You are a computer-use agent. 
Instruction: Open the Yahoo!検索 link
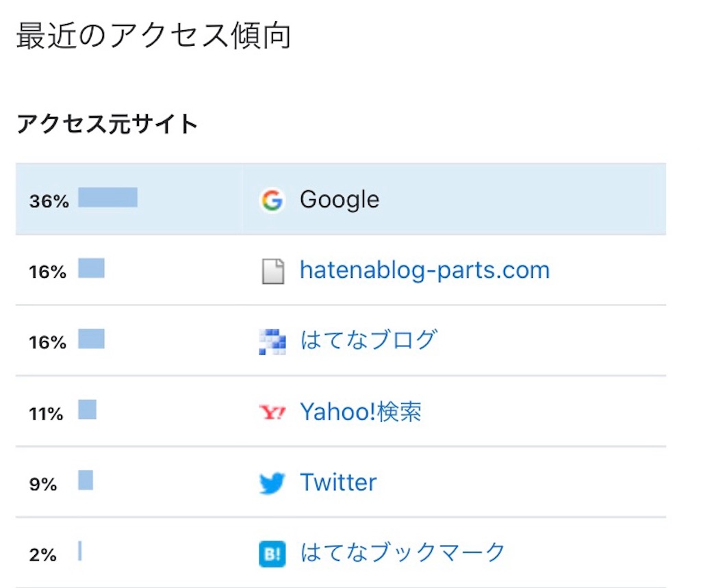361,412
